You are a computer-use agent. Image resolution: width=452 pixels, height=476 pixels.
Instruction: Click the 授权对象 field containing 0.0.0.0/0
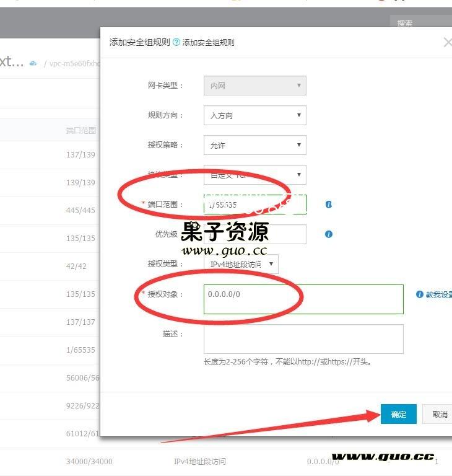pyautogui.click(x=303, y=299)
